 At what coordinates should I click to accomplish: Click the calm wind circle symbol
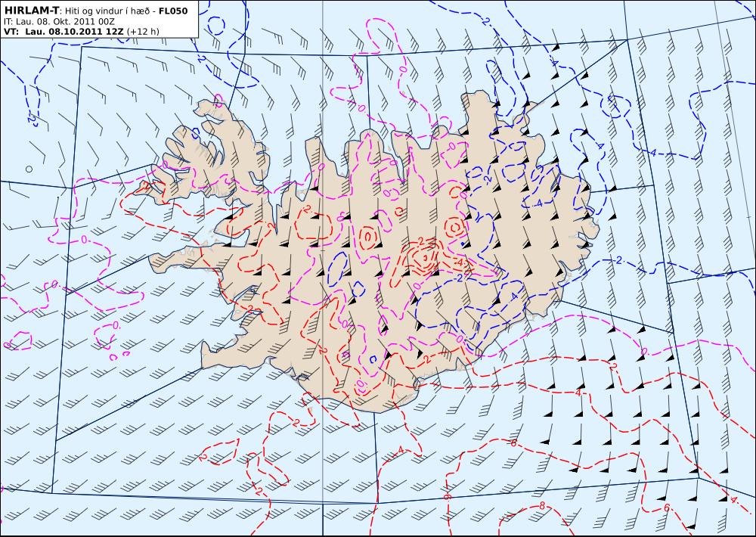tap(29, 169)
